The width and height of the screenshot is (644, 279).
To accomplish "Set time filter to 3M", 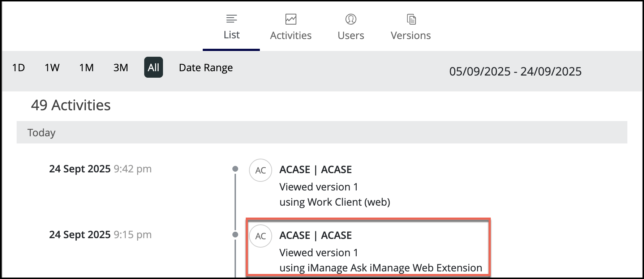I will (121, 68).
